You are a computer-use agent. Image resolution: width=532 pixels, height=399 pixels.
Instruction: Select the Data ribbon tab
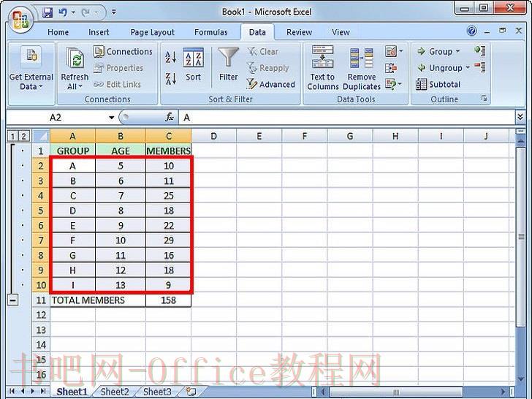(257, 32)
